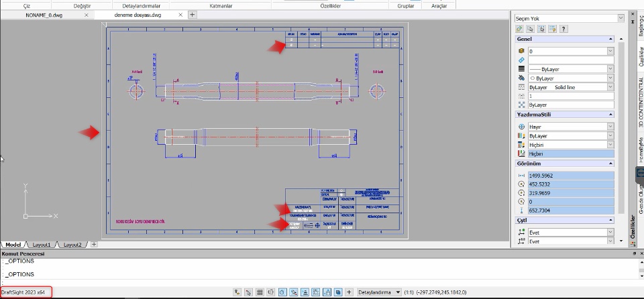Click the line style icon beside Solid line
This screenshot has width=644, height=299.
click(x=522, y=87)
